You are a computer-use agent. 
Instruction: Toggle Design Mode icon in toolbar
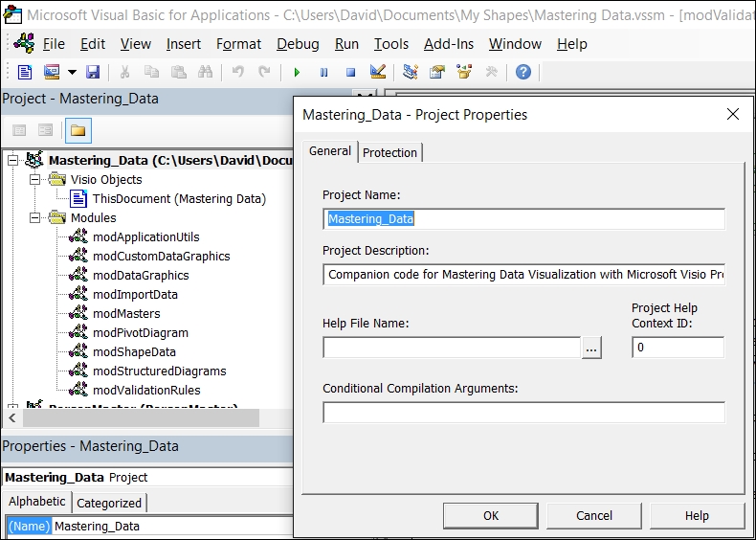[x=377, y=73]
